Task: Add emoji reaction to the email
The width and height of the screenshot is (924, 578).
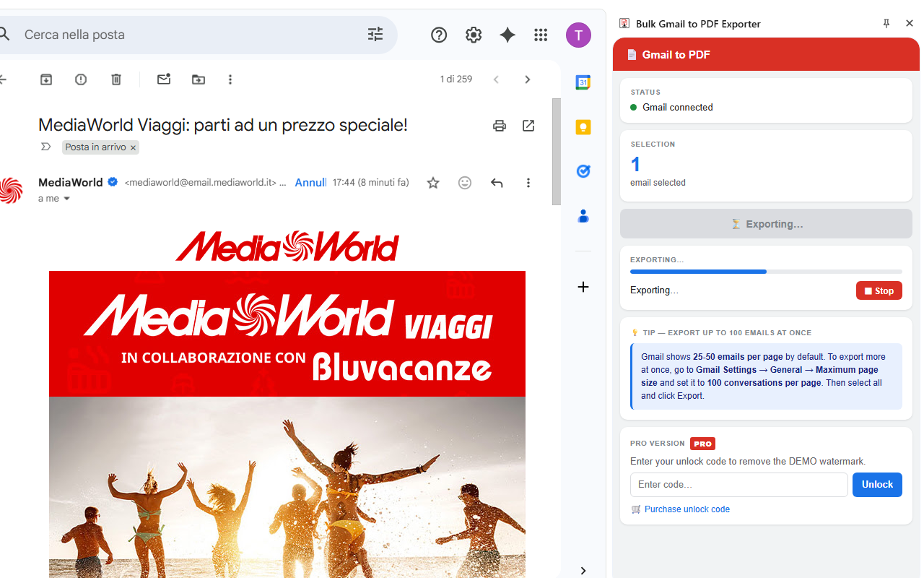Action: pos(465,183)
